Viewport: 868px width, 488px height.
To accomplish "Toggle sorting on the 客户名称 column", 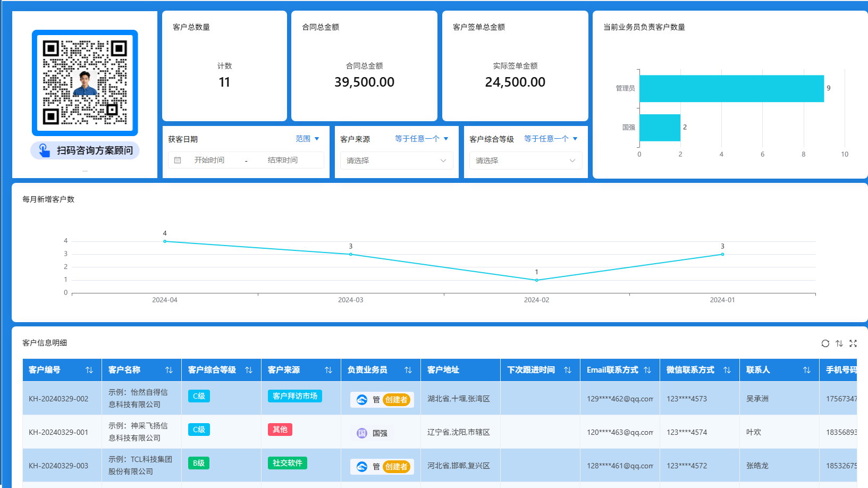I will tap(170, 369).
